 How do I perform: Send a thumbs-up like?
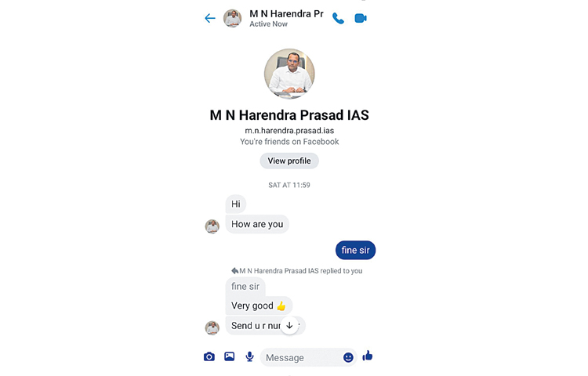[368, 356]
